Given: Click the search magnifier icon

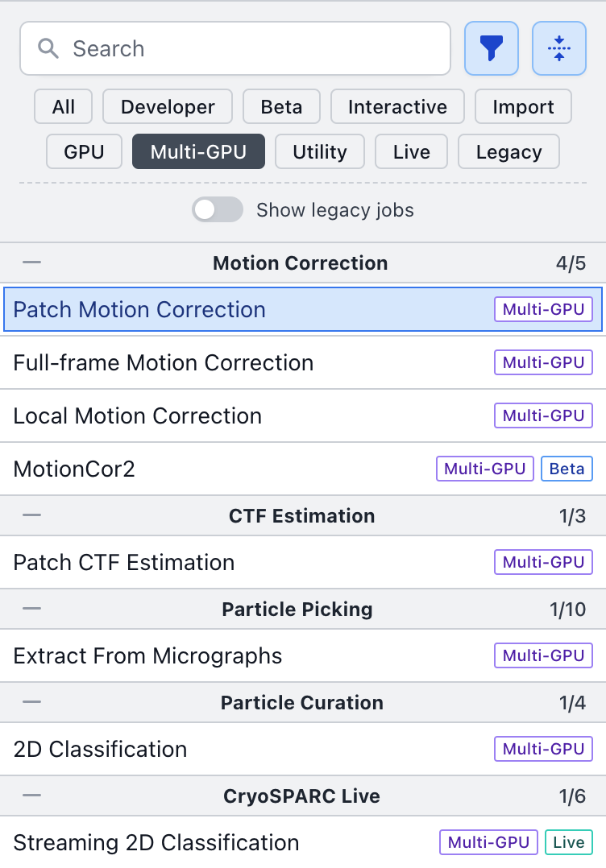Looking at the screenshot, I should pos(48,48).
